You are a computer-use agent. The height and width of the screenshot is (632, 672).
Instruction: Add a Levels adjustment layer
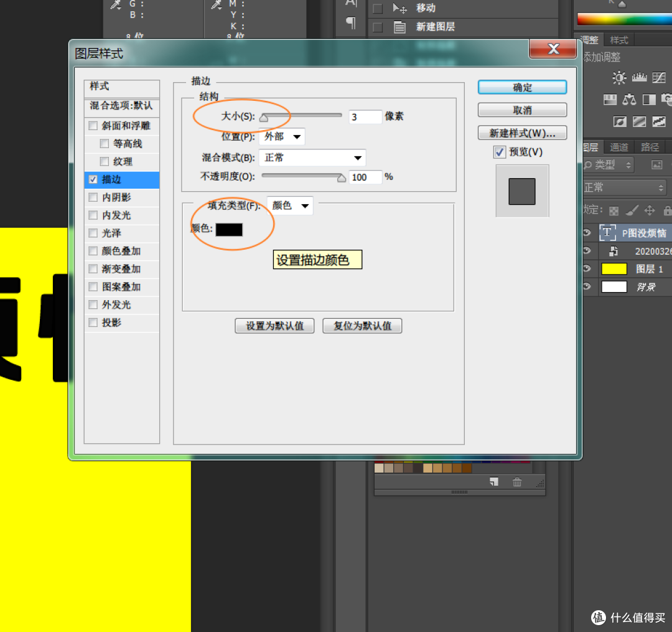[x=639, y=78]
